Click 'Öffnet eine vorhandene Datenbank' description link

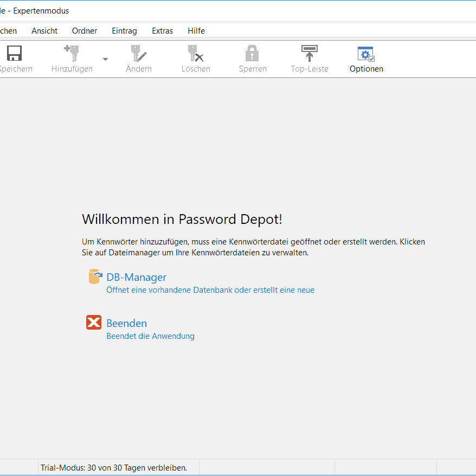coord(210,290)
